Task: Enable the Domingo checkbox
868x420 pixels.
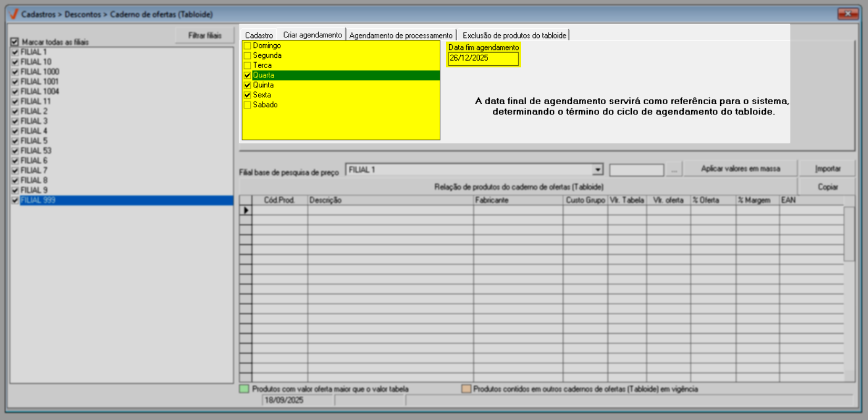Action: click(x=247, y=46)
